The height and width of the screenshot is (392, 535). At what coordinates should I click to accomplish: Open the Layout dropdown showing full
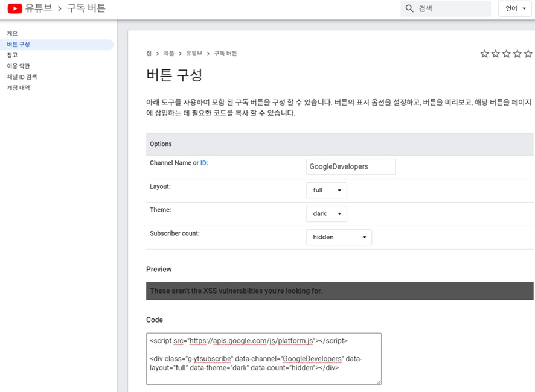click(x=326, y=190)
